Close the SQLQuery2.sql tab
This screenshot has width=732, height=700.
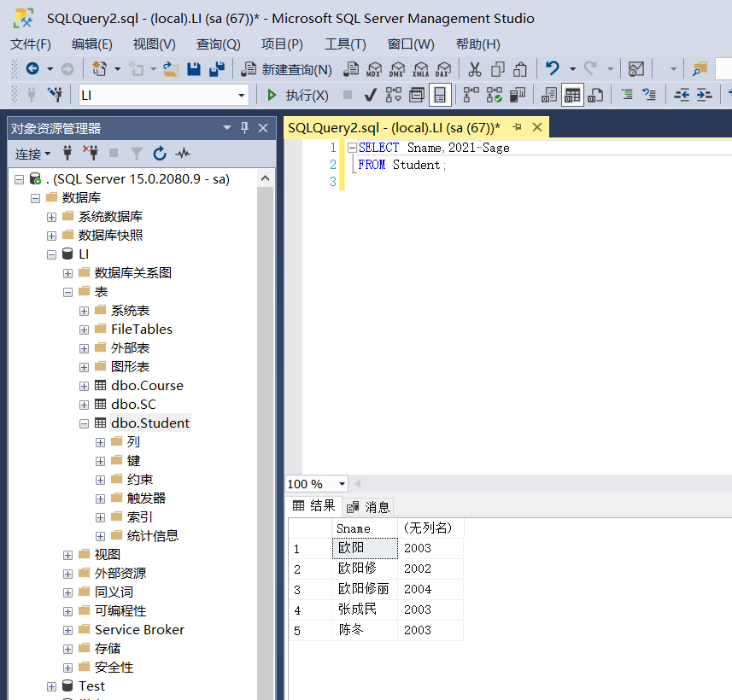coord(537,127)
